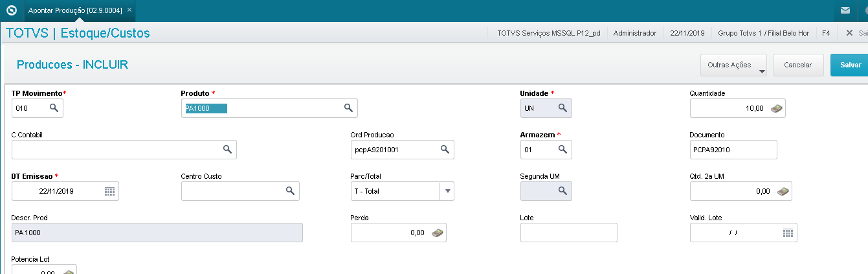Click the F4 shortcut button
868x274 pixels.
click(x=826, y=32)
